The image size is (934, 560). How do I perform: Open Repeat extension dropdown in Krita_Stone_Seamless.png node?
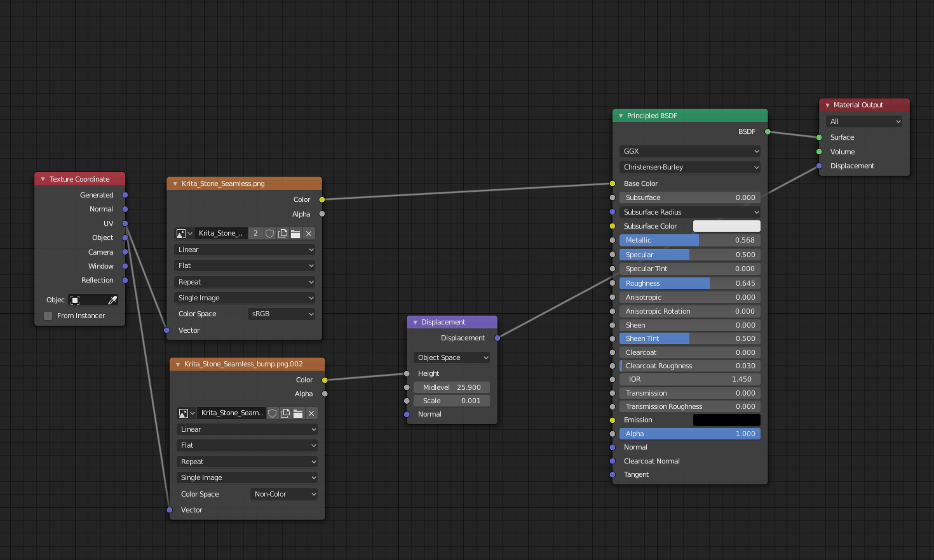tap(245, 282)
